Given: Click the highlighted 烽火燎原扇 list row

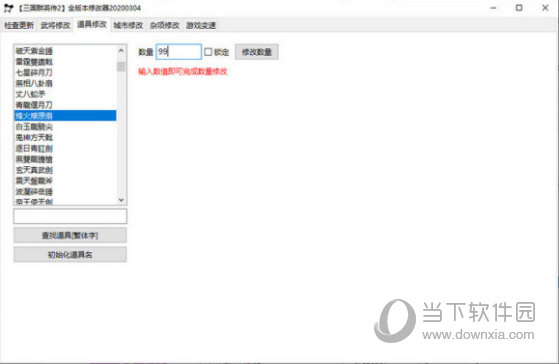Looking at the screenshot, I should [x=65, y=116].
